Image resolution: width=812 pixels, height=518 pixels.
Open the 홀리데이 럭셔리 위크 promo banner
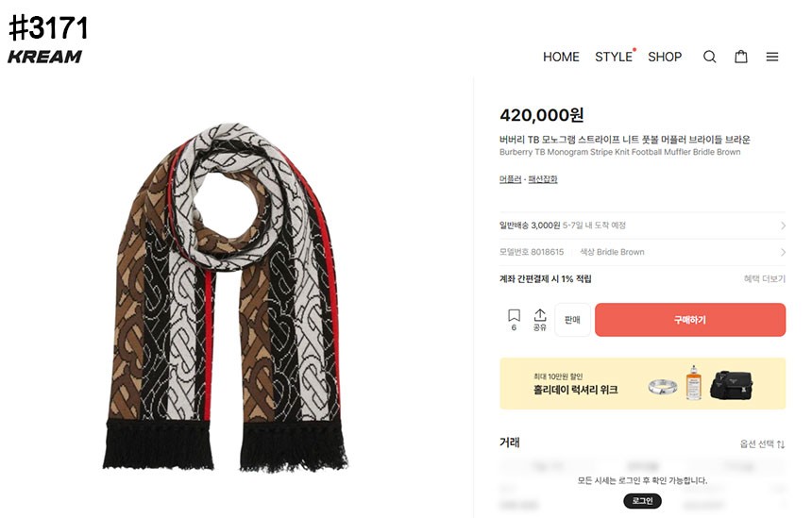coord(642,383)
